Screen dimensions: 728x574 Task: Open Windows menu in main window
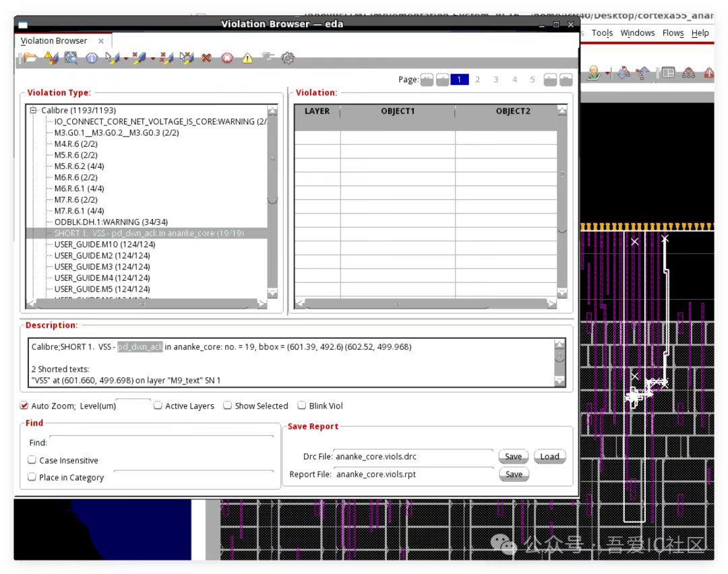point(638,33)
